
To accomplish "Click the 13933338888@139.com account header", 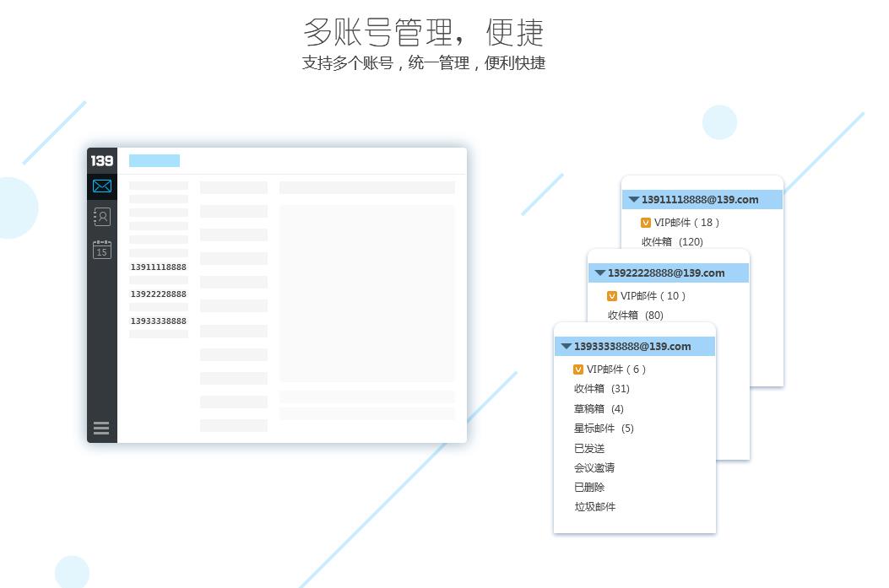I will pos(634,346).
